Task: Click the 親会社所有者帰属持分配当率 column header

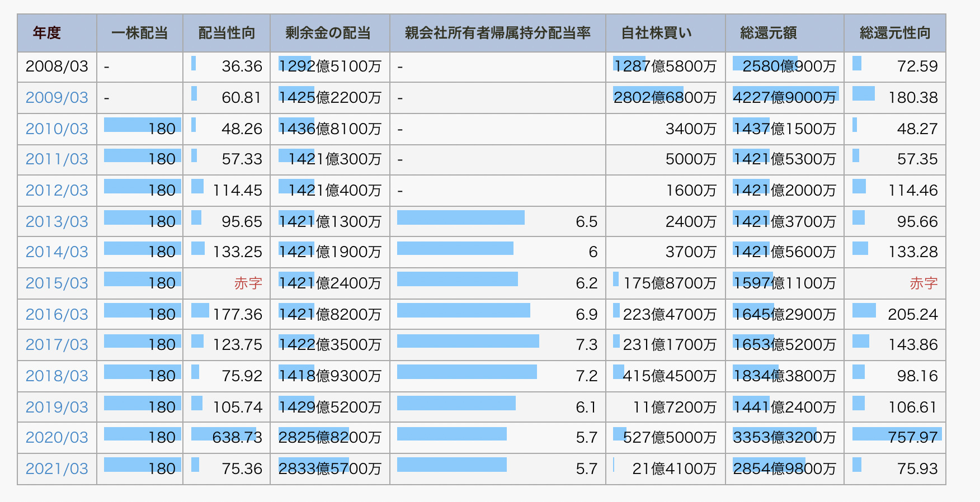Action: (498, 34)
